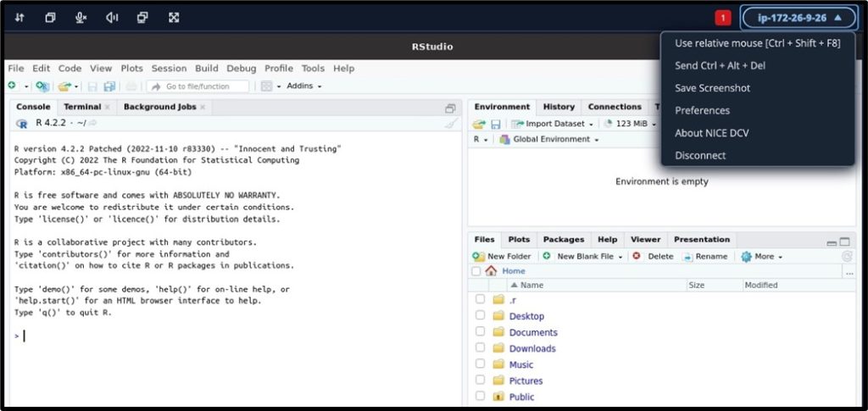Click the Create a Project icon
Viewport: 868px width, 411px height.
point(42,86)
